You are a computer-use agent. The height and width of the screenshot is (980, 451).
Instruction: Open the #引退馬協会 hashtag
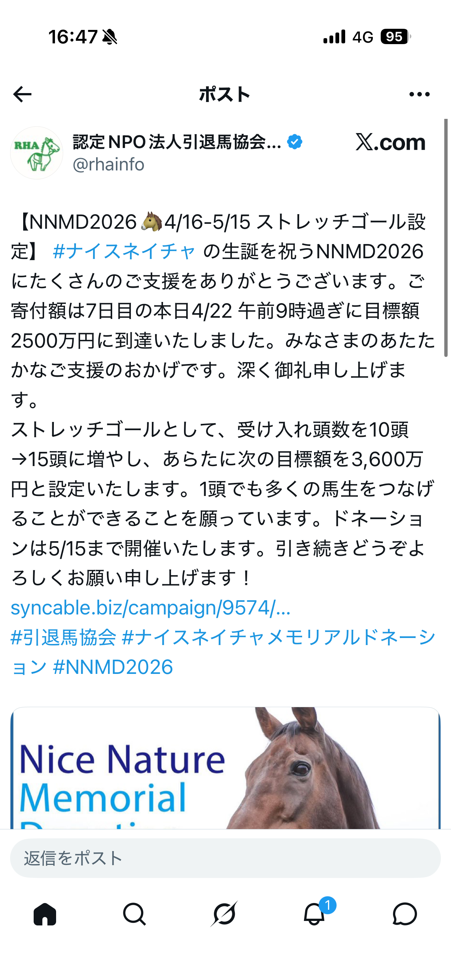pyautogui.click(x=63, y=637)
